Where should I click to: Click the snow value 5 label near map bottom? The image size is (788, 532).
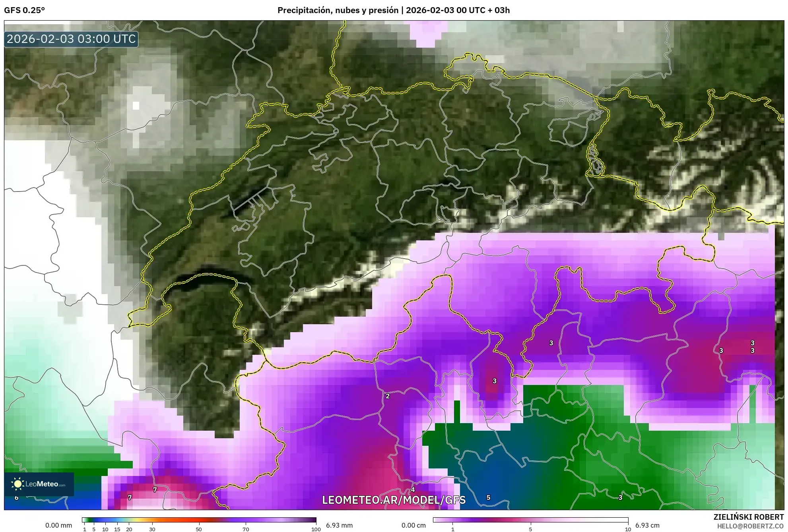(489, 497)
